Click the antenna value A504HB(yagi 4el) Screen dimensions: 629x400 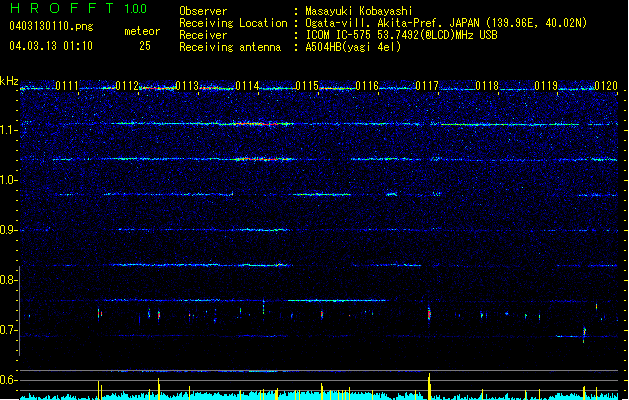point(353,47)
